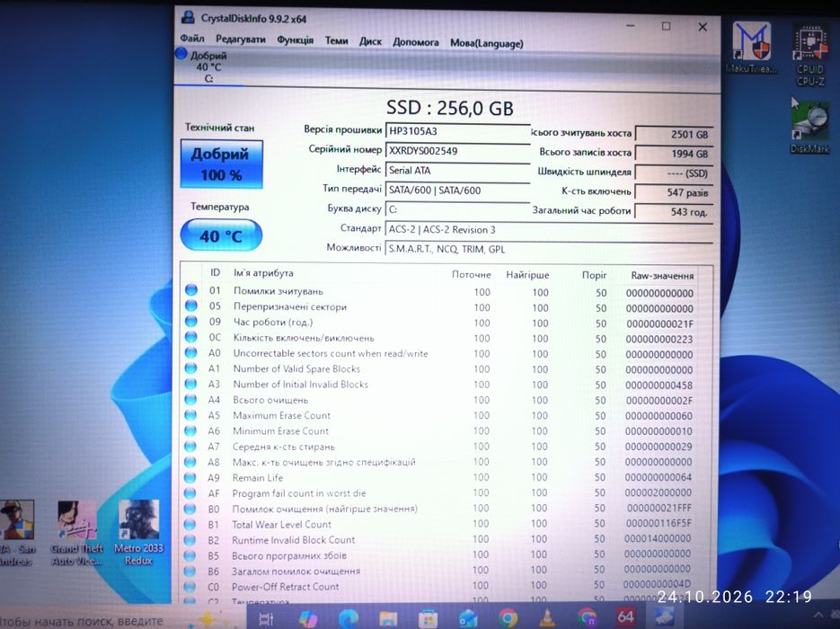The width and height of the screenshot is (840, 629).
Task: Click the status circle for attribute 05
Action: [191, 306]
